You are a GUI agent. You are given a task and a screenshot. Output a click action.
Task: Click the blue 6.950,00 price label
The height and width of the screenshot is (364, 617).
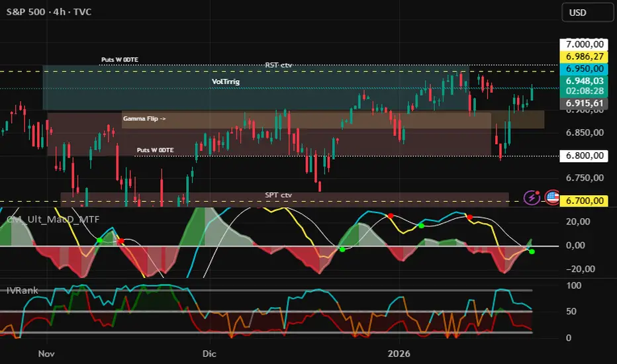coord(584,68)
